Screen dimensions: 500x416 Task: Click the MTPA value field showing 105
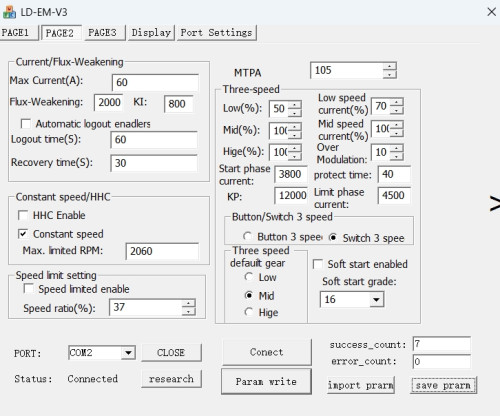[347, 70]
